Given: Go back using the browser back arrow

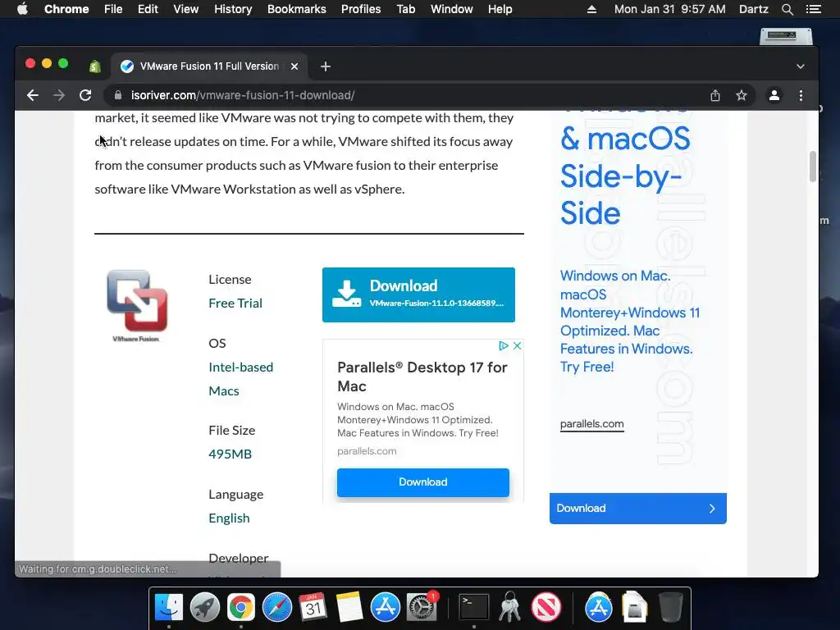Looking at the screenshot, I should [33, 95].
